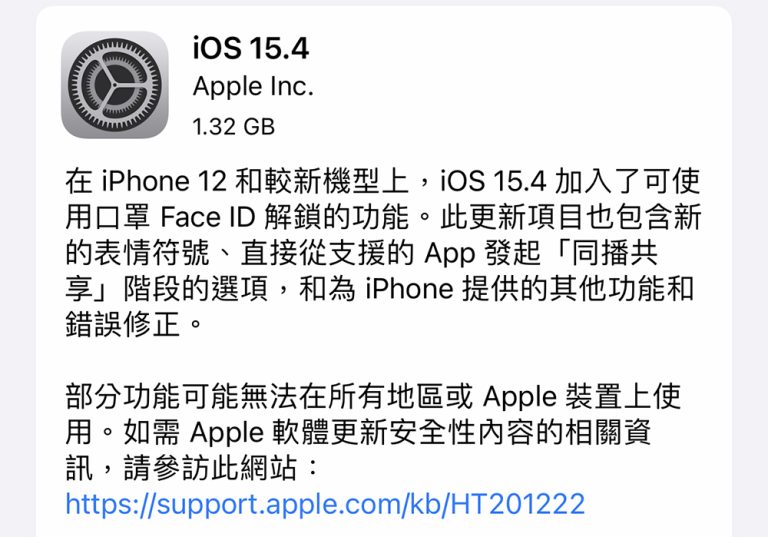
Task: Tap iPhone 12 in the first line
Action: (165, 181)
